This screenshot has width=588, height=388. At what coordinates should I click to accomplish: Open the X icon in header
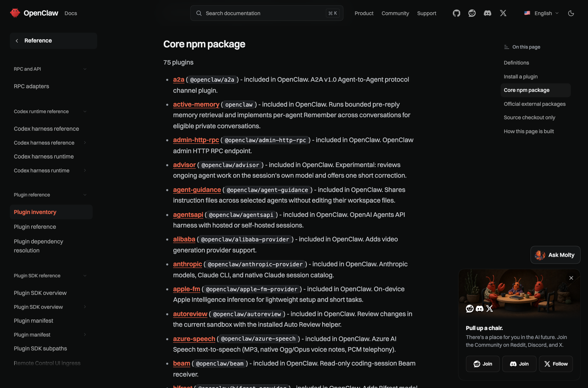point(503,13)
